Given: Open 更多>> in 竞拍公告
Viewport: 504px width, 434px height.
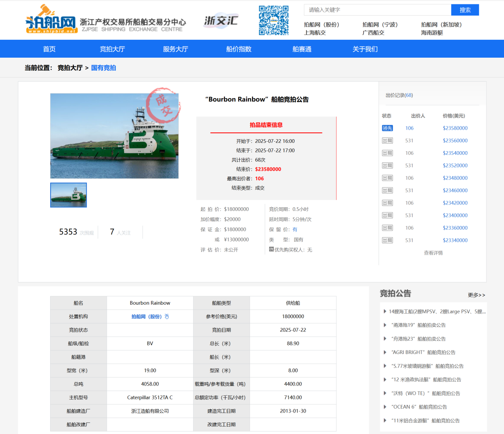Looking at the screenshot, I should pos(477,295).
